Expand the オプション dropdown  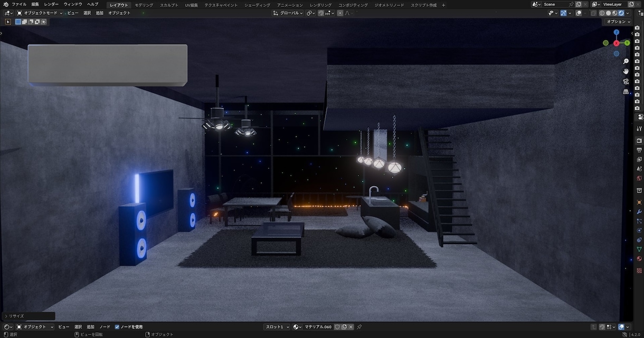point(618,22)
